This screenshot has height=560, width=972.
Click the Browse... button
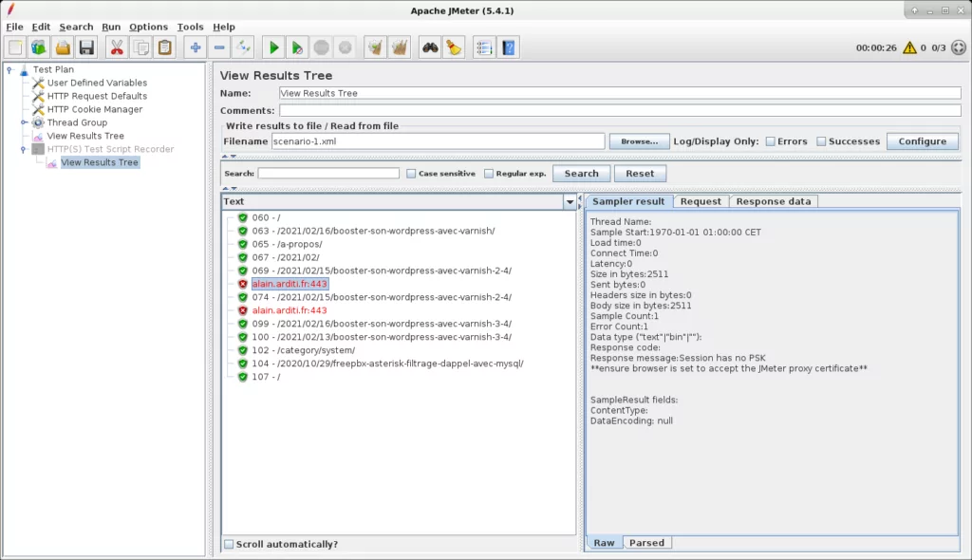click(639, 141)
